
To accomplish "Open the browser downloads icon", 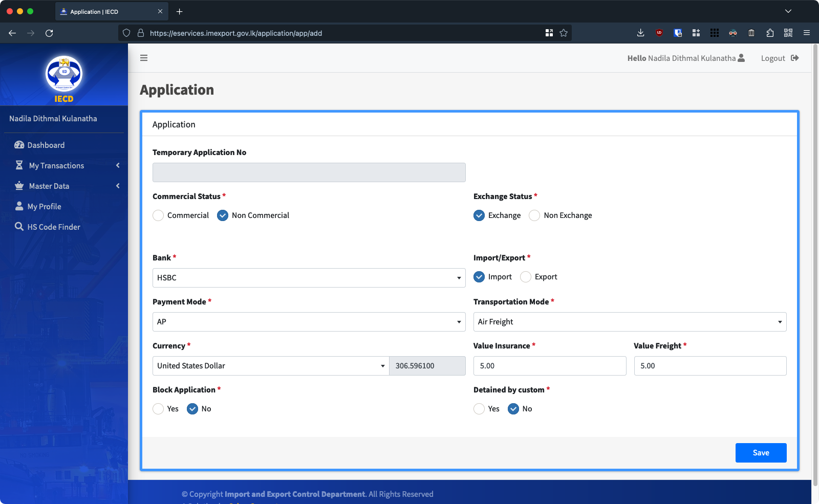I will point(640,33).
